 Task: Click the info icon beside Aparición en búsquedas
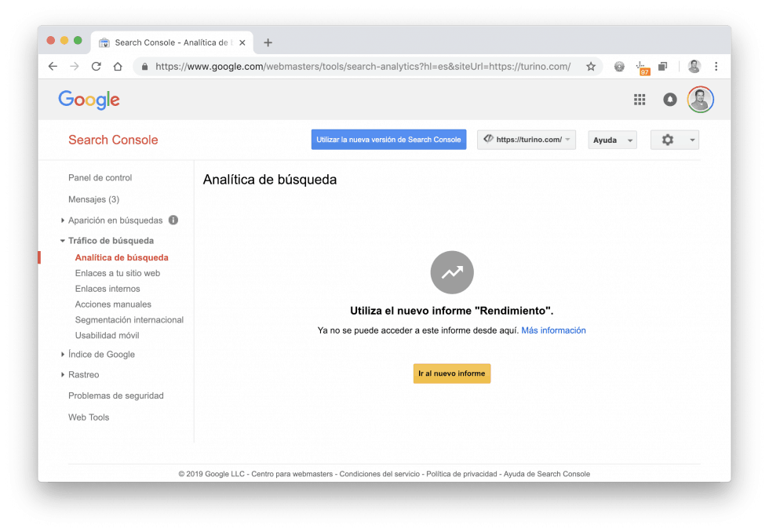pos(173,220)
